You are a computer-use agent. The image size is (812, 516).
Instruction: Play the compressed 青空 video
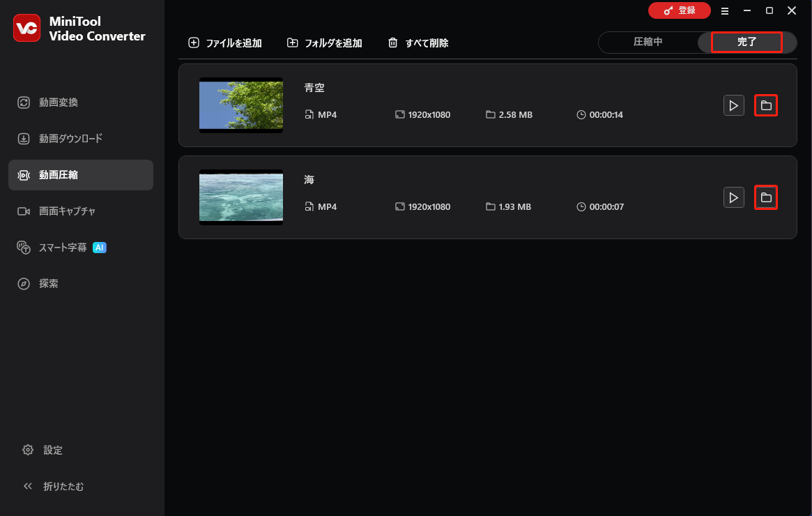733,105
